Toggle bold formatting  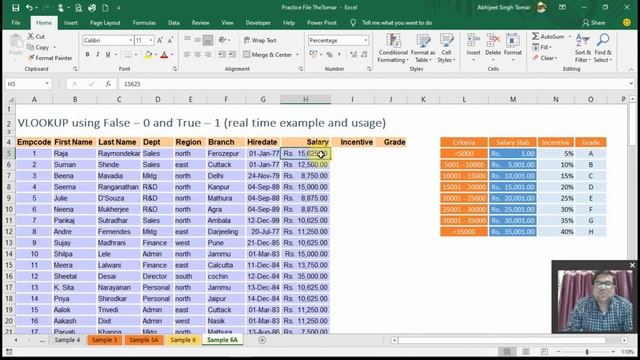click(x=87, y=55)
